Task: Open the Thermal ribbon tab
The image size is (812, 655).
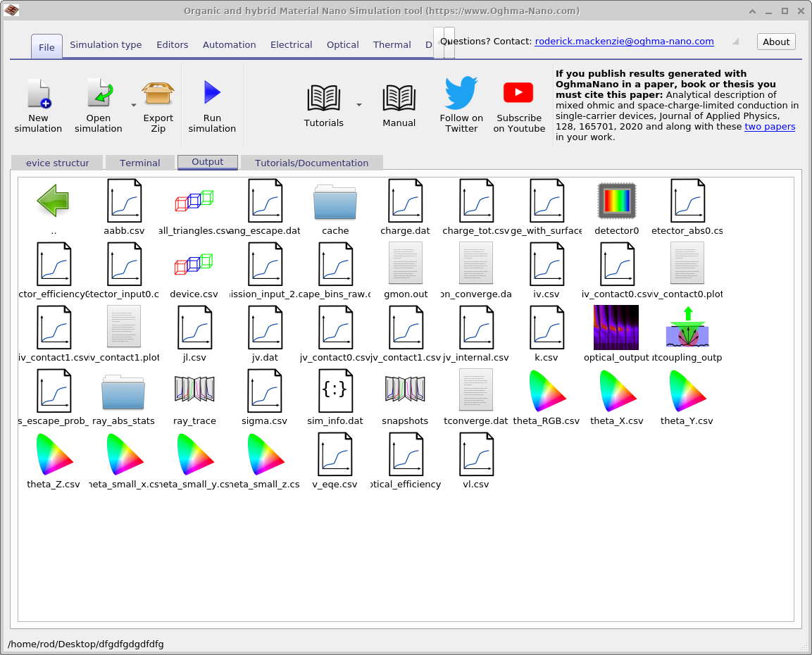Action: click(392, 44)
